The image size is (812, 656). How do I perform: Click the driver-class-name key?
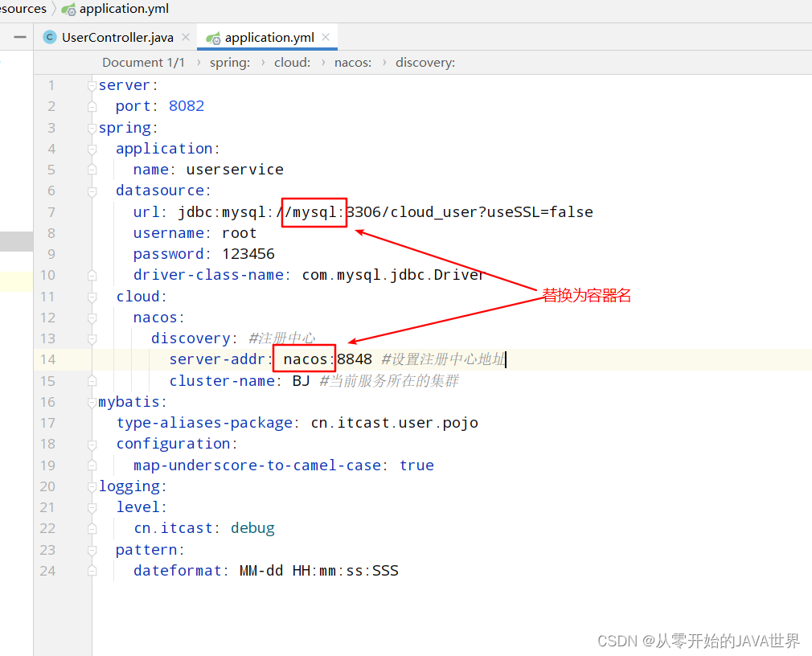click(208, 275)
